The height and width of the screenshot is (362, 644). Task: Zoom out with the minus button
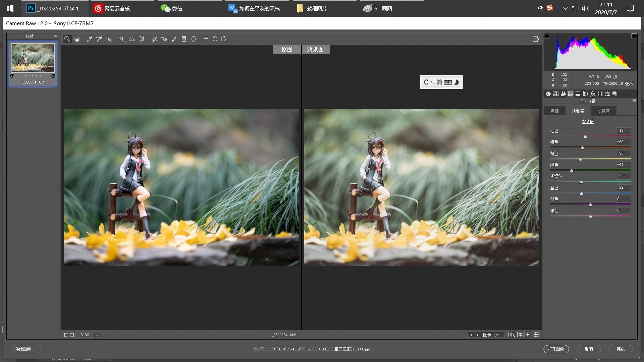66,335
